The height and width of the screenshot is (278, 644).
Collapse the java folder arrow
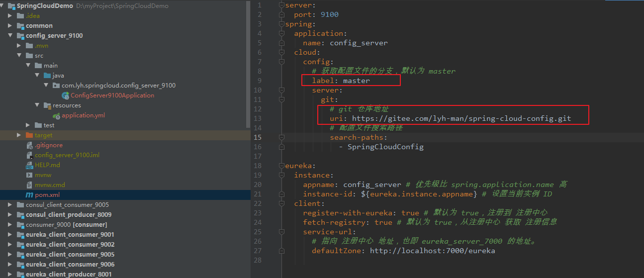(37, 76)
